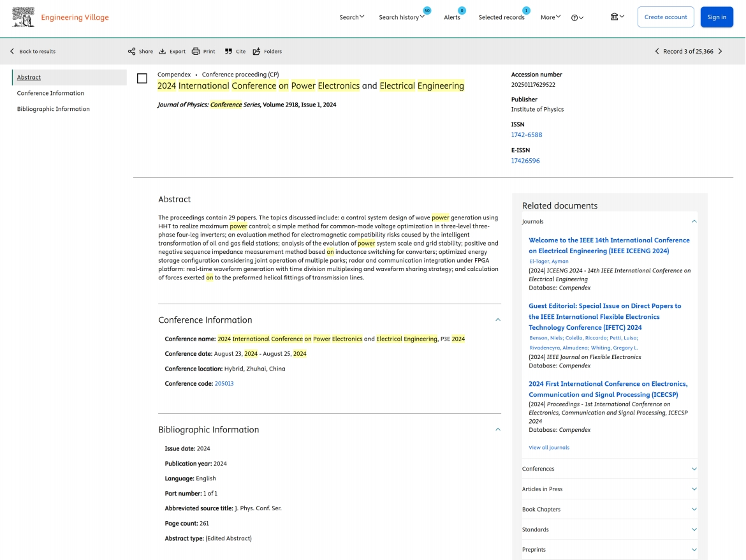Image resolution: width=746 pixels, height=560 pixels.
Task: Jump to Bibliographic Information in sidebar
Action: click(x=54, y=109)
